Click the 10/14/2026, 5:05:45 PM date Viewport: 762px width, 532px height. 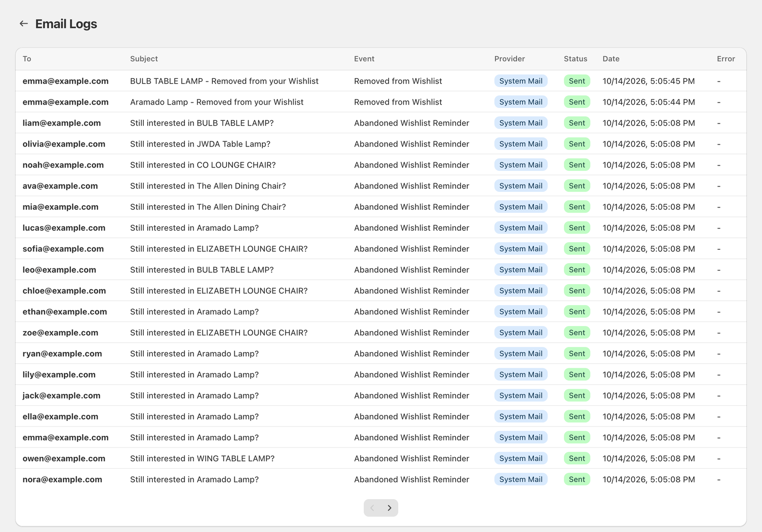[649, 81]
